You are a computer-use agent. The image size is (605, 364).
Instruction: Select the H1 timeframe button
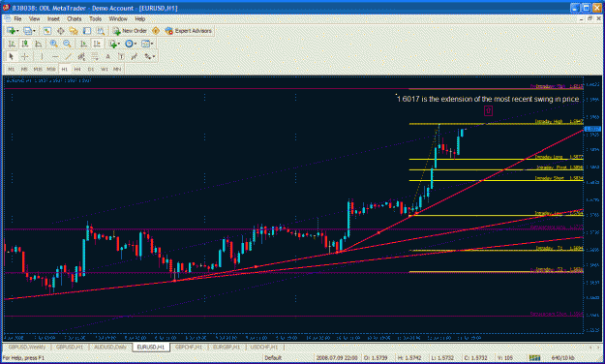pyautogui.click(x=65, y=69)
